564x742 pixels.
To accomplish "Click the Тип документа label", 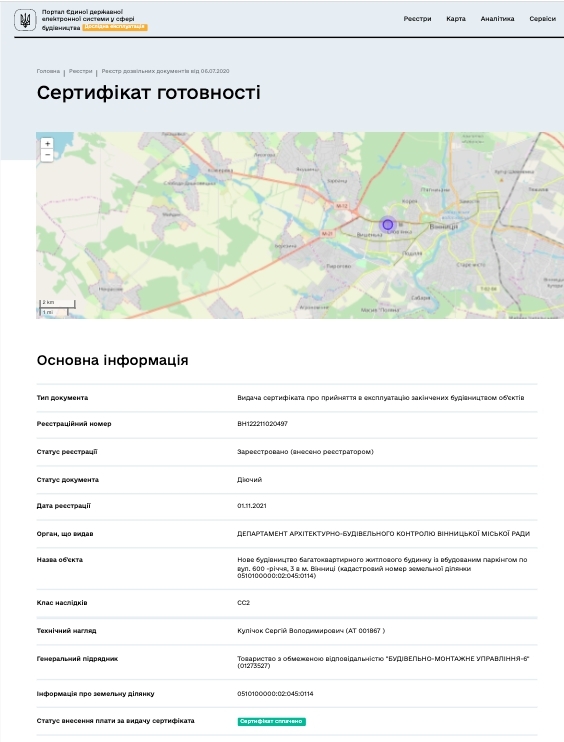I will coord(62,398).
